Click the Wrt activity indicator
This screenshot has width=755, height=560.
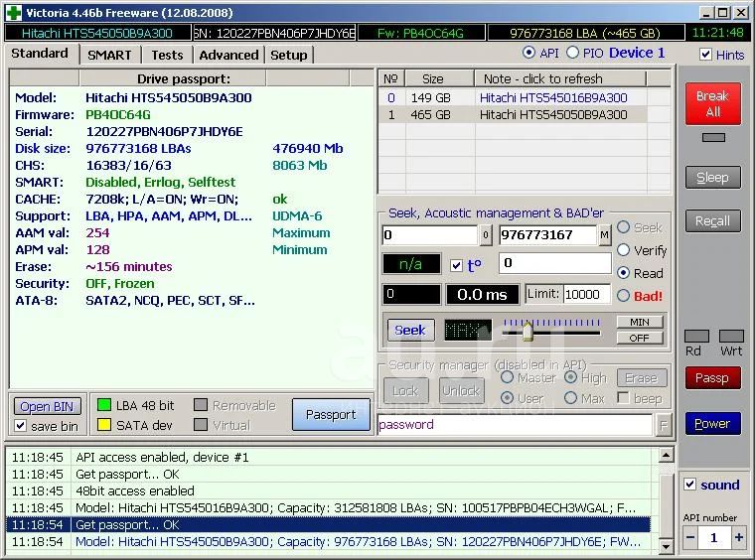point(731,336)
